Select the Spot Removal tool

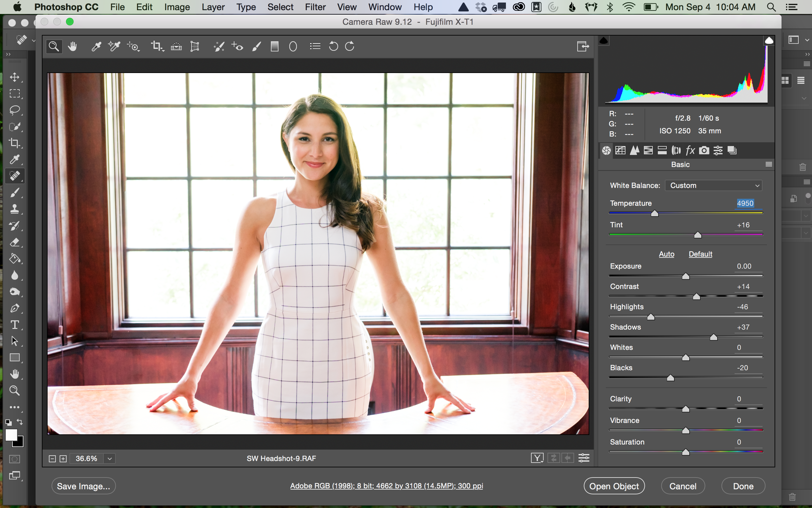coord(219,46)
